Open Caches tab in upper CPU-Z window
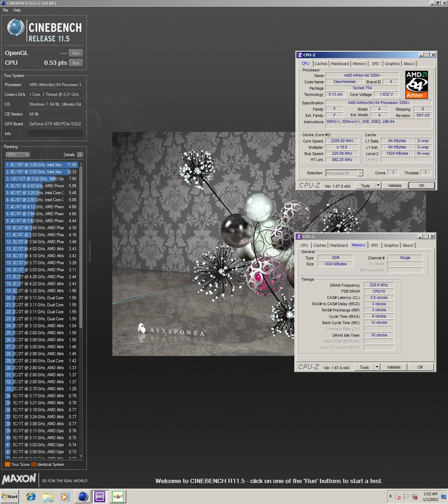448x504 pixels. (321, 64)
